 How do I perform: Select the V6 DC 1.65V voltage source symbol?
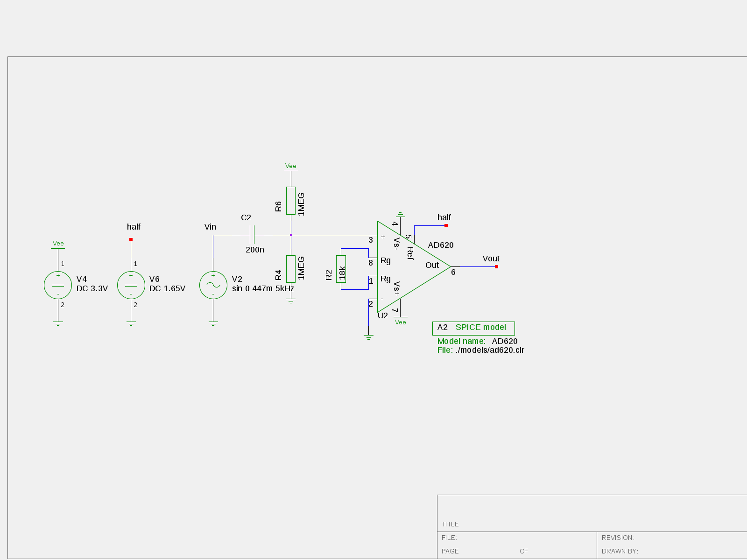(x=131, y=285)
